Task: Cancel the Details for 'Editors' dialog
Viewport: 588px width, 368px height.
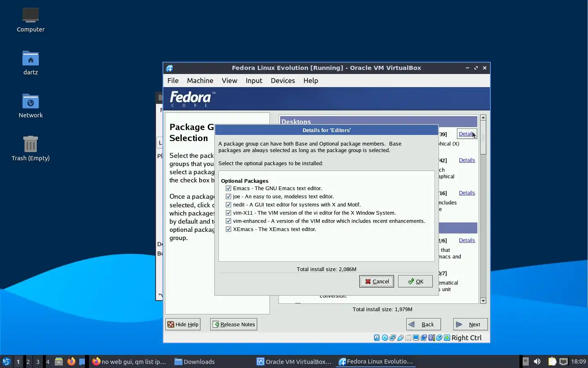Action: [376, 281]
